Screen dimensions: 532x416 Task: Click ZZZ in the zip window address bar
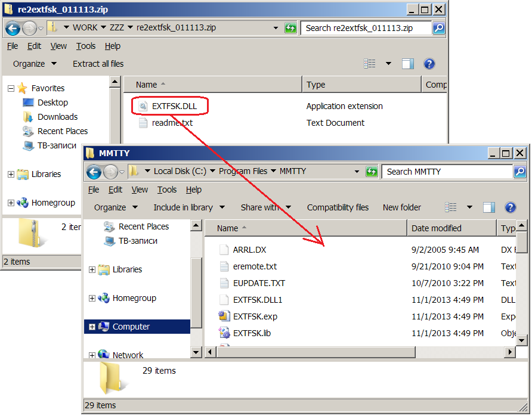(x=117, y=27)
